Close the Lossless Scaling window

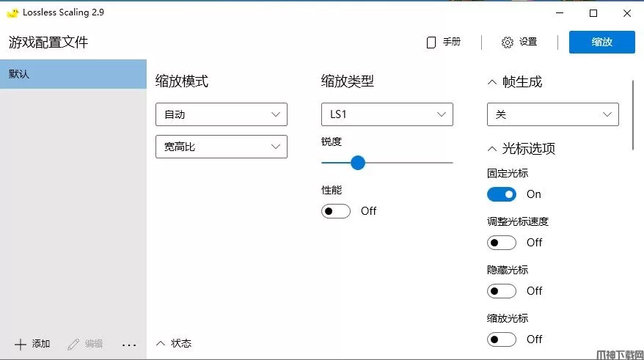coord(626,13)
